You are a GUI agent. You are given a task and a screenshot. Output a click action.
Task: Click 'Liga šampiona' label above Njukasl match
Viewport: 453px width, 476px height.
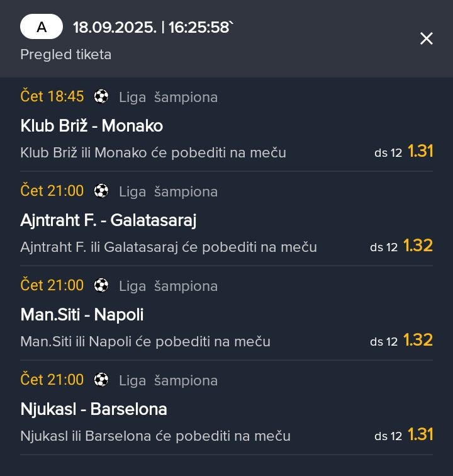pyautogui.click(x=168, y=381)
